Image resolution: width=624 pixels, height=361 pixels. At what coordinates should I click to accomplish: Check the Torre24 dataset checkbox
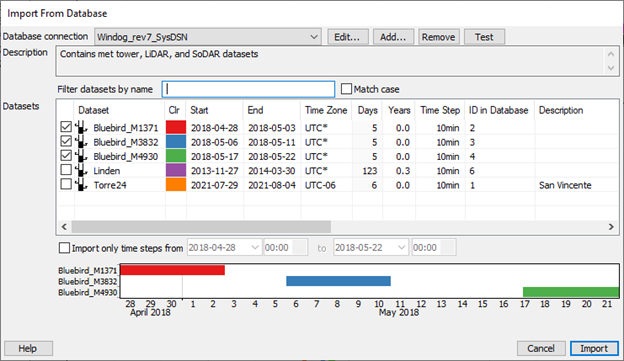tap(66, 184)
